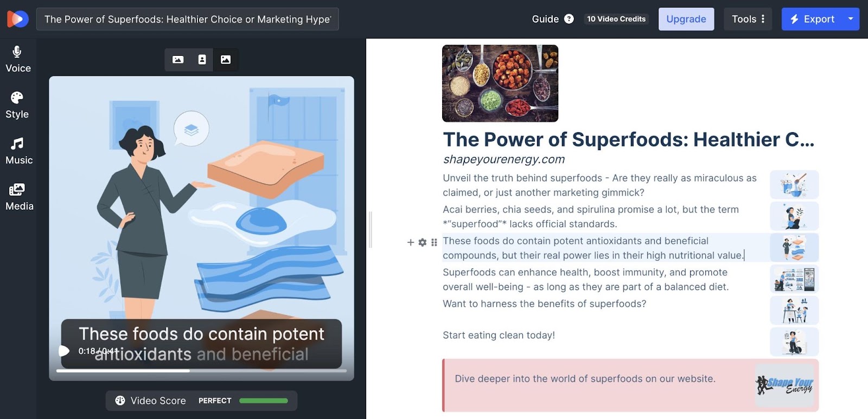Screen dimensions: 868x419
Task: Add a new scene with the plus icon
Action: [411, 242]
